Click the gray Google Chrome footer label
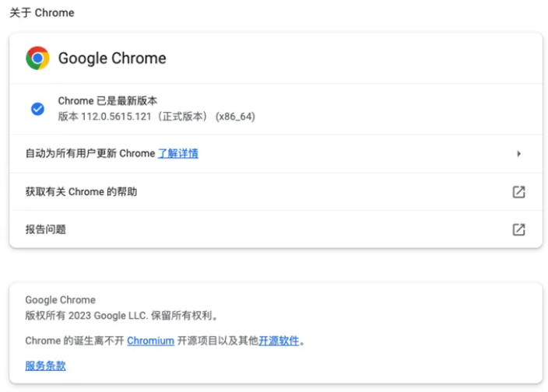This screenshot has height=392, width=548. 61,300
